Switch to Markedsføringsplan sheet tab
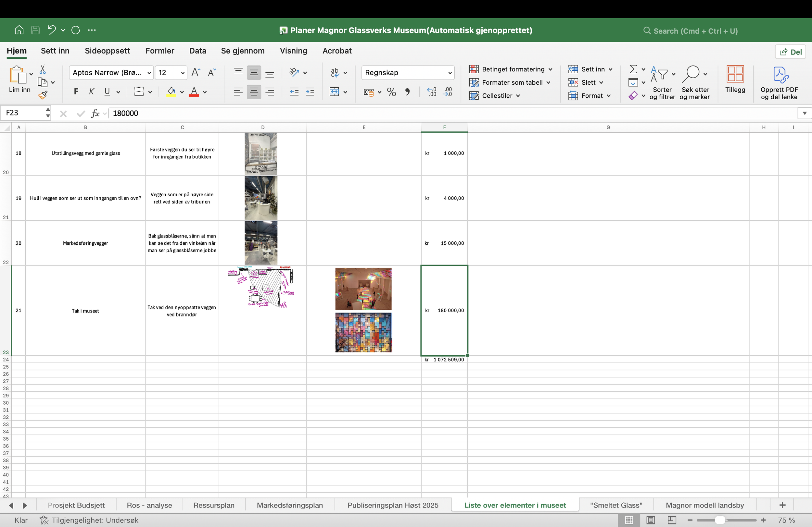Screen dimensions: 812x527 [290, 505]
